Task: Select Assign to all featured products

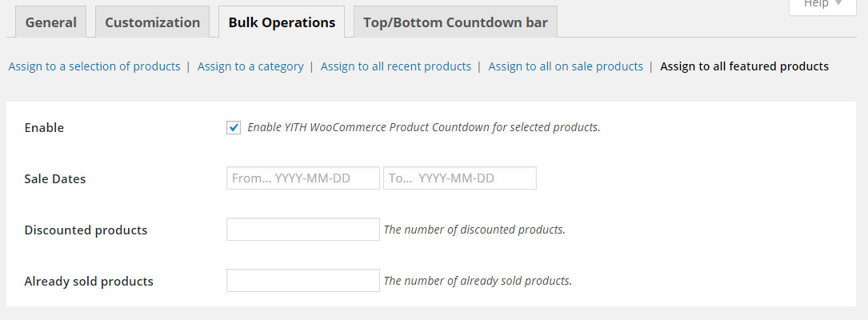Action: 744,66
